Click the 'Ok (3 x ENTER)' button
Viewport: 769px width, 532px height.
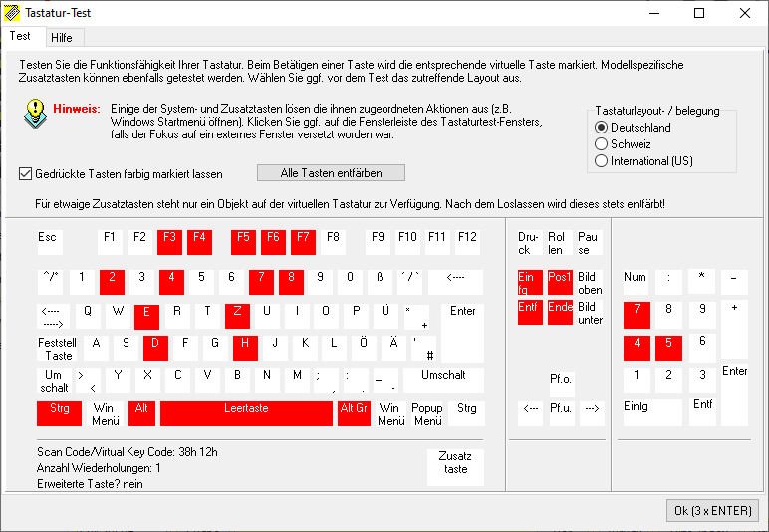click(712, 511)
